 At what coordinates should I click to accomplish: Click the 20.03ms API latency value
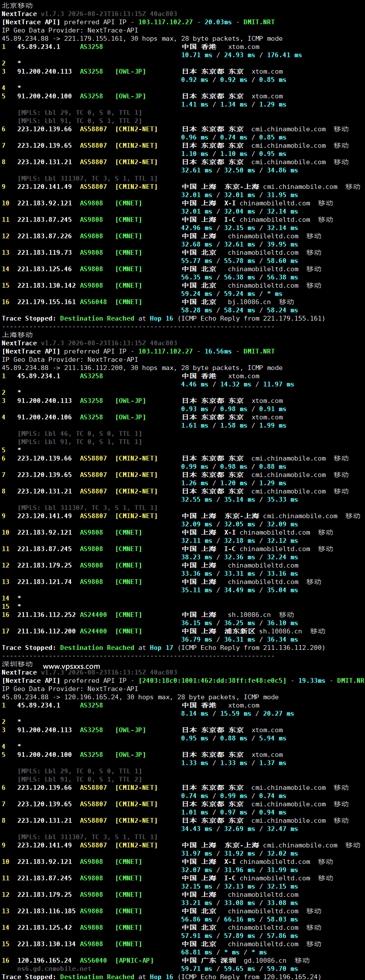pyautogui.click(x=218, y=22)
